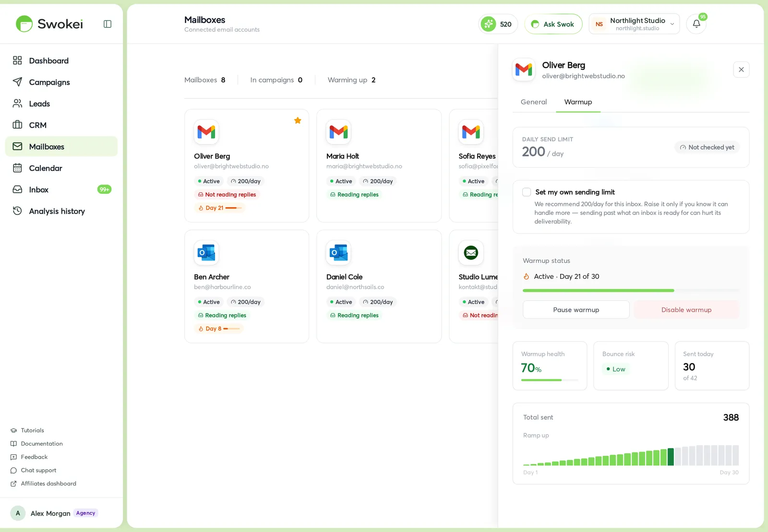Click the Disable warmup button
The height and width of the screenshot is (532, 768).
[x=686, y=309]
